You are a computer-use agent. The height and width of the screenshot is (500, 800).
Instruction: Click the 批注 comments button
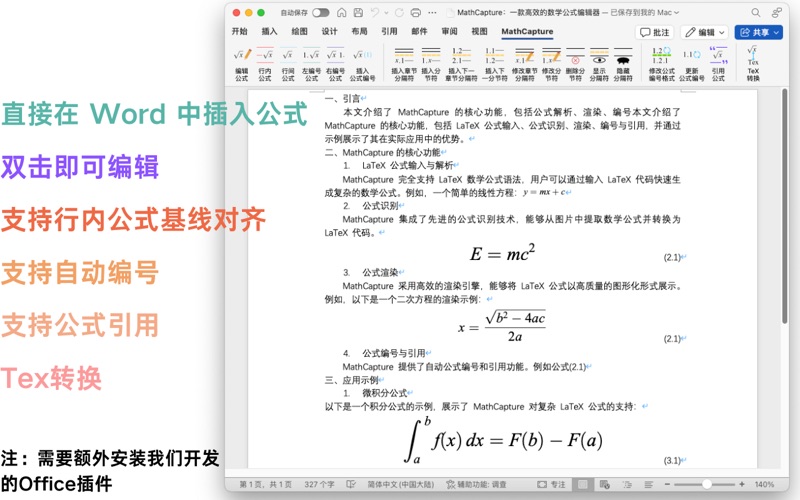(x=655, y=32)
